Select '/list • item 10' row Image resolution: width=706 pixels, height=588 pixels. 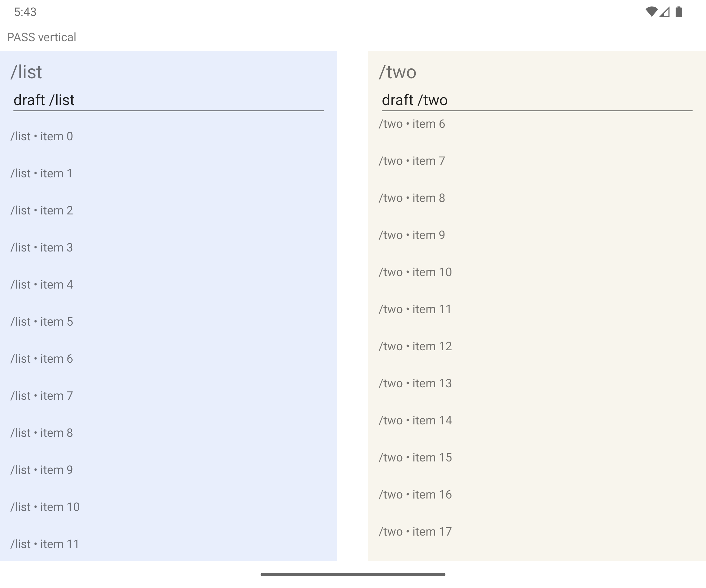[x=169, y=507]
